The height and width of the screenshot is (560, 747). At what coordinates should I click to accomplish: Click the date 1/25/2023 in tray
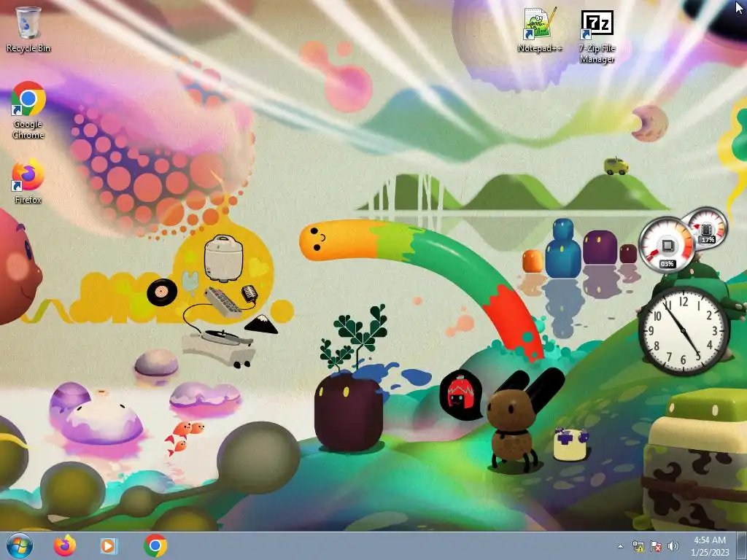pyautogui.click(x=710, y=553)
